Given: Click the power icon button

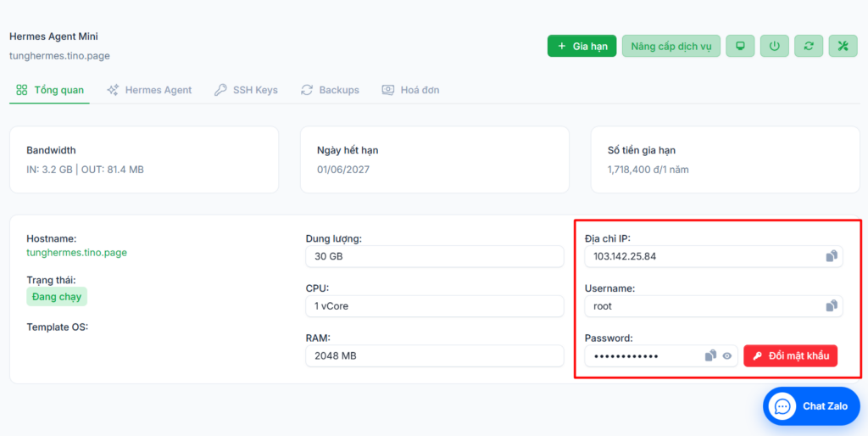Looking at the screenshot, I should coord(775,46).
